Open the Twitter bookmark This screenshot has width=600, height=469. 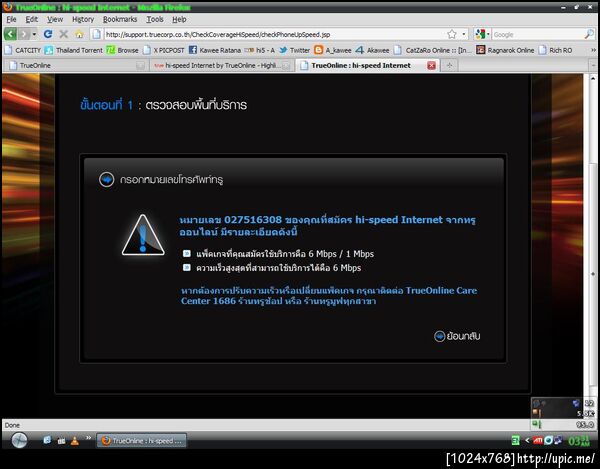click(294, 50)
